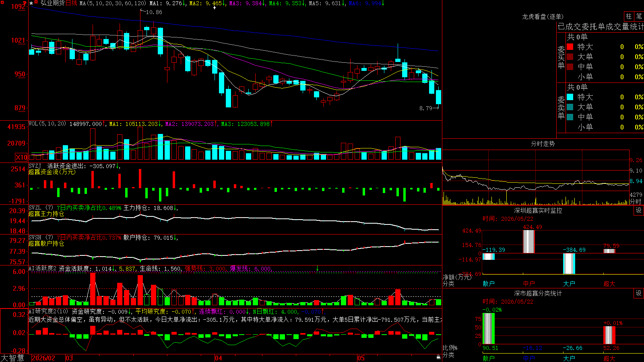The height and width of the screenshot is (362, 644).
Task: Click the 深市超赢分类统计 title
Action: pyautogui.click(x=538, y=293)
